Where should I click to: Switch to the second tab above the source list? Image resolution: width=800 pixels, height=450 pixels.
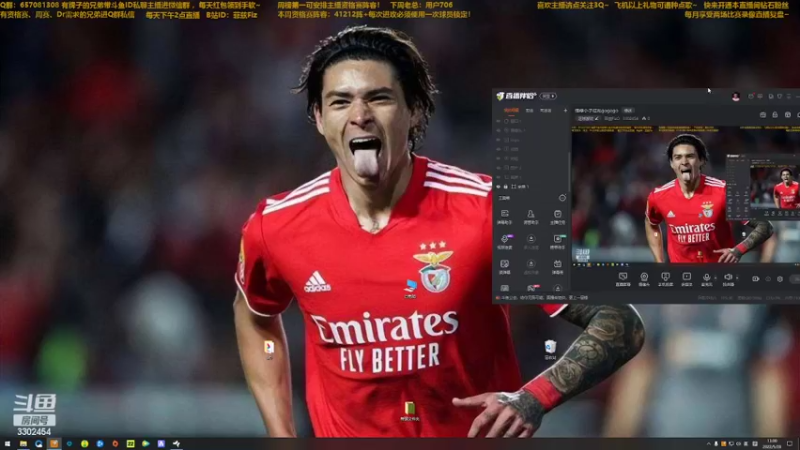click(530, 110)
